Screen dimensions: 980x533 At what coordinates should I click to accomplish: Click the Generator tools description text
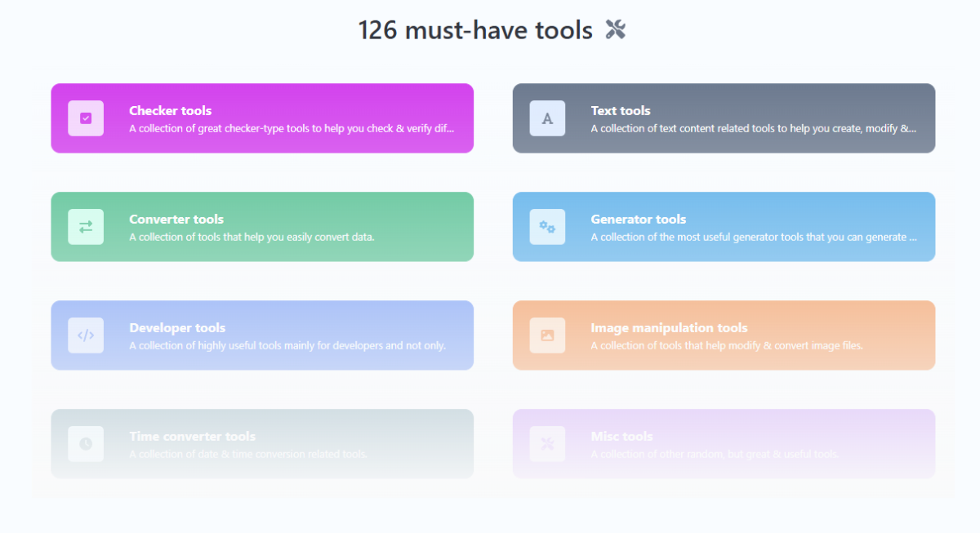click(753, 238)
